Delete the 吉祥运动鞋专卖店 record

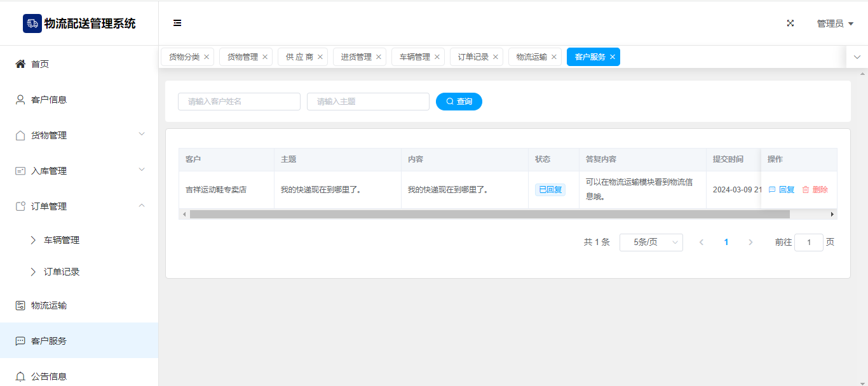click(x=815, y=189)
